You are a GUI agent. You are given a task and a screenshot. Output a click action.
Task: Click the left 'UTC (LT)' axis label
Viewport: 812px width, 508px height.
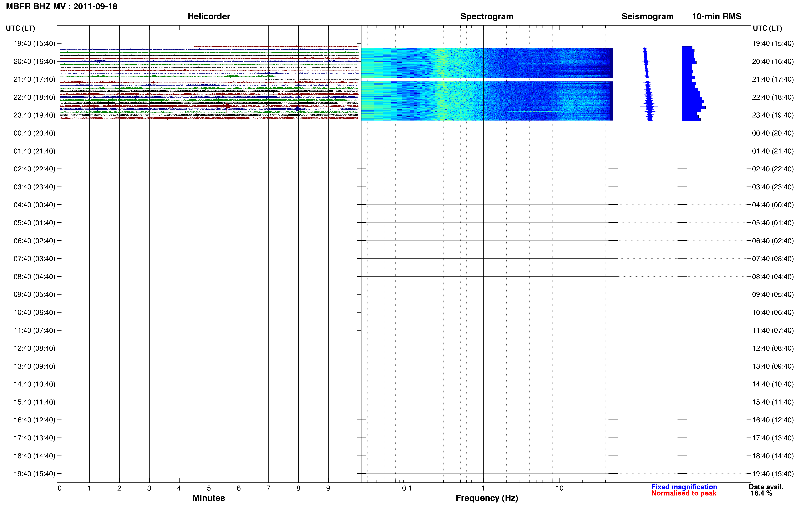click(21, 28)
